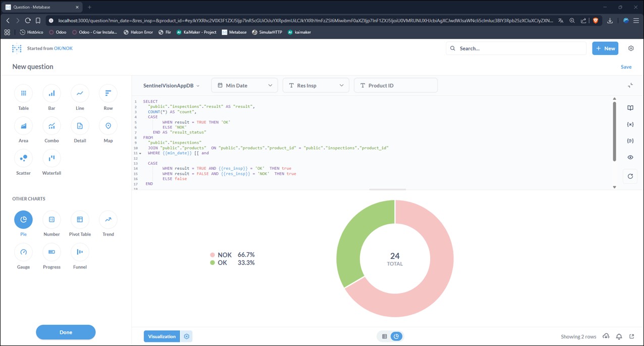Expand the Res Insp filter dropdown
The image size is (644, 346).
click(x=316, y=86)
